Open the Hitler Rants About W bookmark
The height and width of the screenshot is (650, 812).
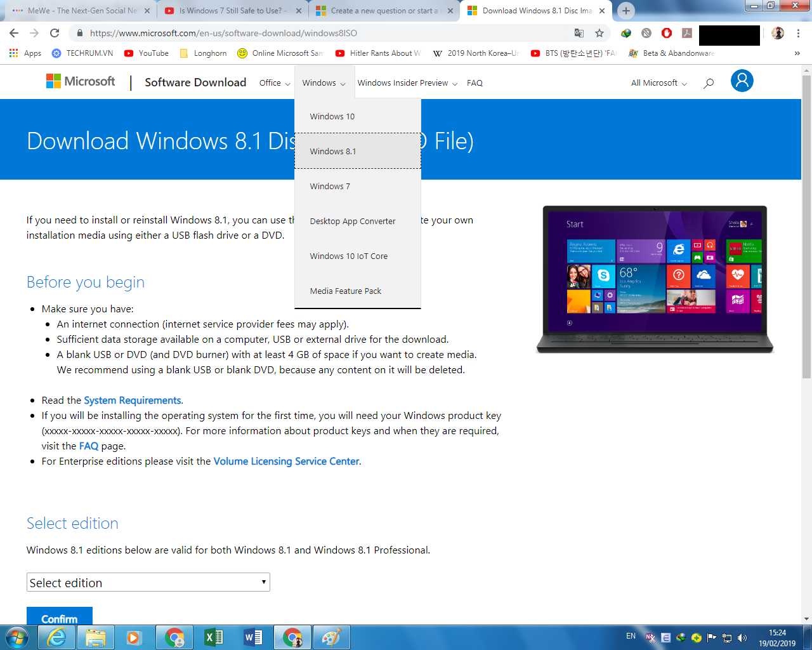click(378, 53)
